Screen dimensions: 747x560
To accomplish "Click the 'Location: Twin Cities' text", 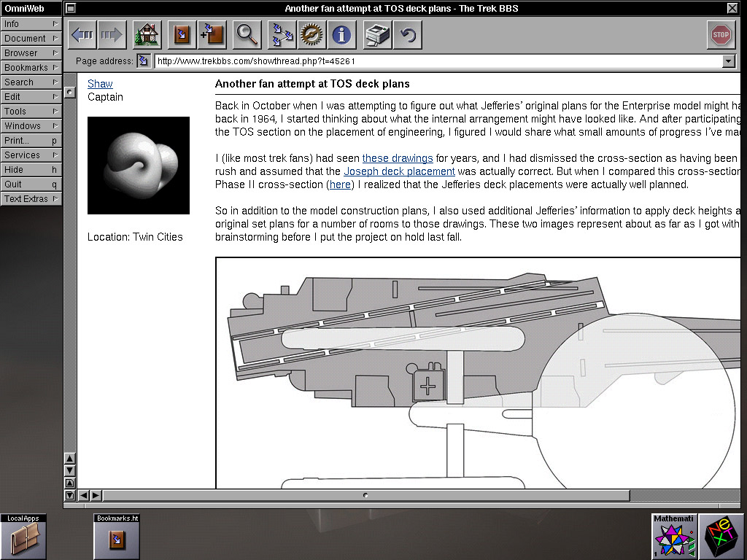I will coord(135,237).
